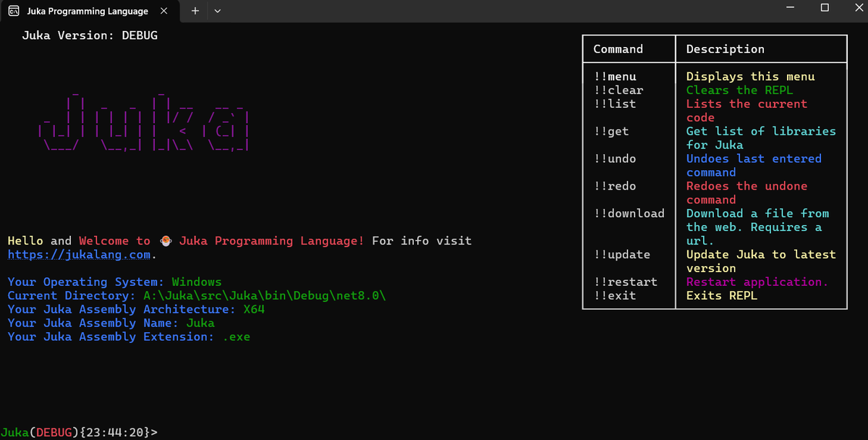
Task: Click the "!!restart" command cell
Action: 626,282
